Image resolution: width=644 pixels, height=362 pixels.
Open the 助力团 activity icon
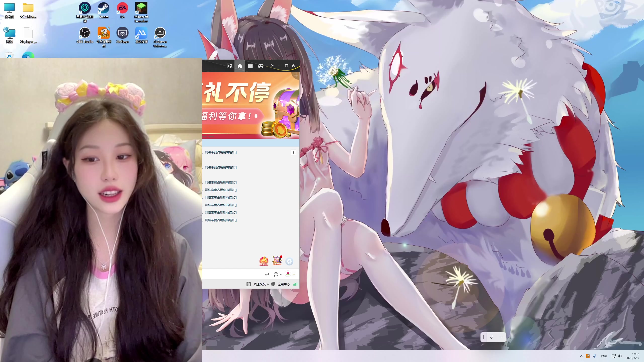coord(264,261)
